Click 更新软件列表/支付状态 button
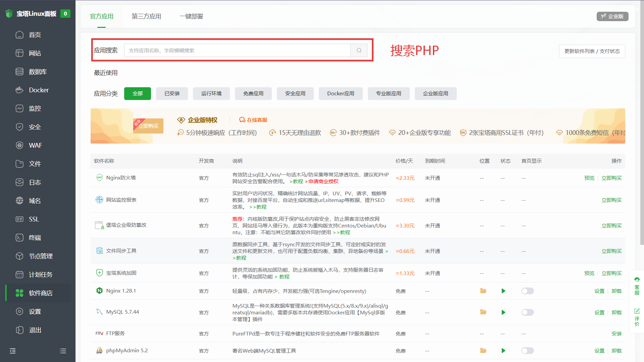Viewport: 644px width, 362px height. pos(592,51)
